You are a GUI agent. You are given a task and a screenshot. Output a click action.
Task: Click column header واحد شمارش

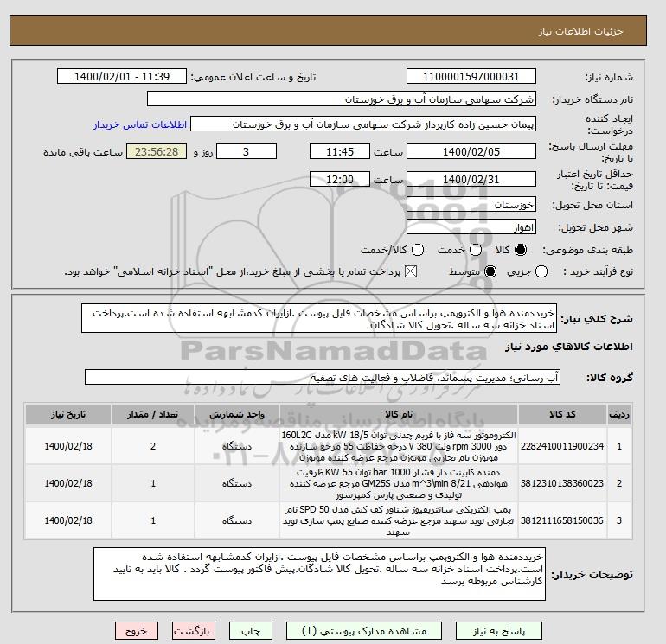(x=237, y=414)
